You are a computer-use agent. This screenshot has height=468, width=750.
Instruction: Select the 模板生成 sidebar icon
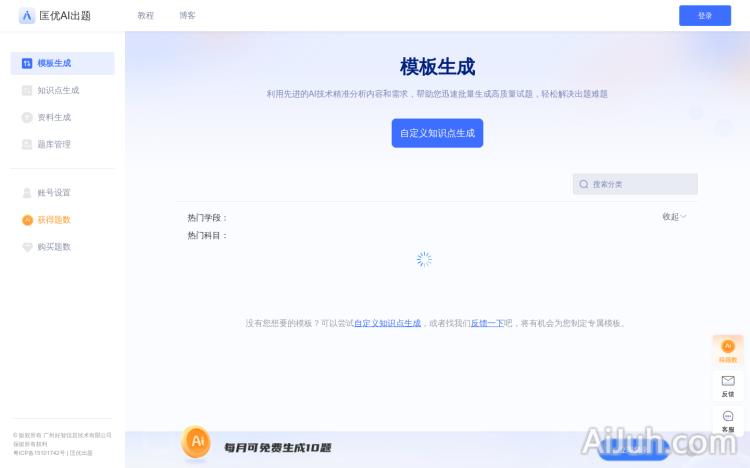coord(27,63)
